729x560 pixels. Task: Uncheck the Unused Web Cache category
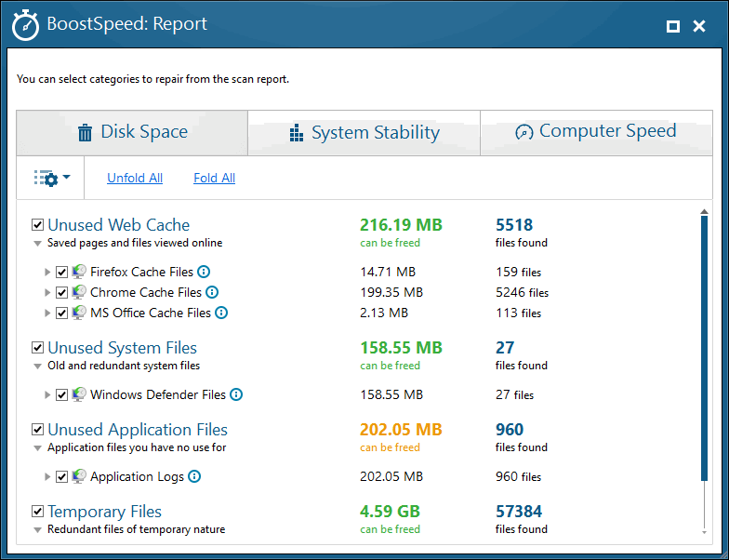tap(37, 225)
